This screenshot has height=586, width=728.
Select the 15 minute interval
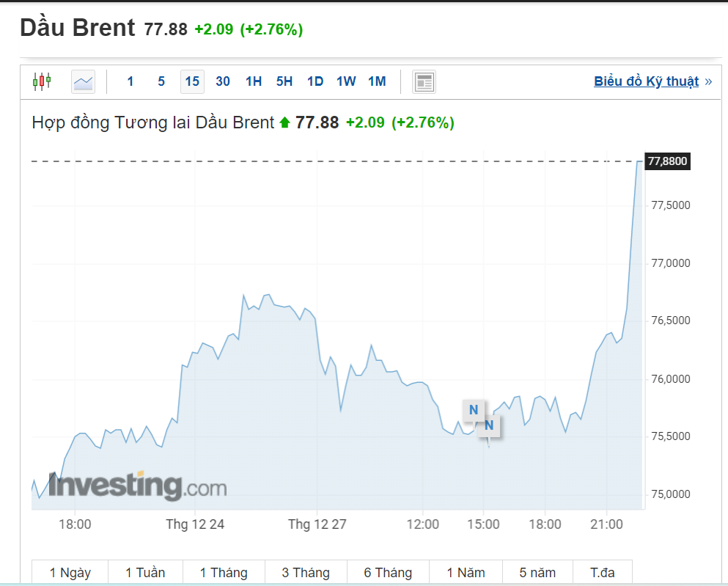[192, 81]
